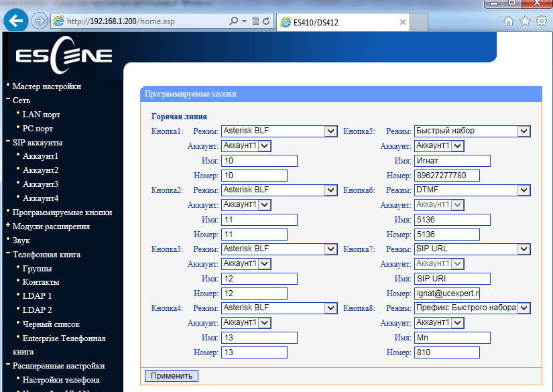Open Аккаунт3 in sidebar

(x=41, y=184)
